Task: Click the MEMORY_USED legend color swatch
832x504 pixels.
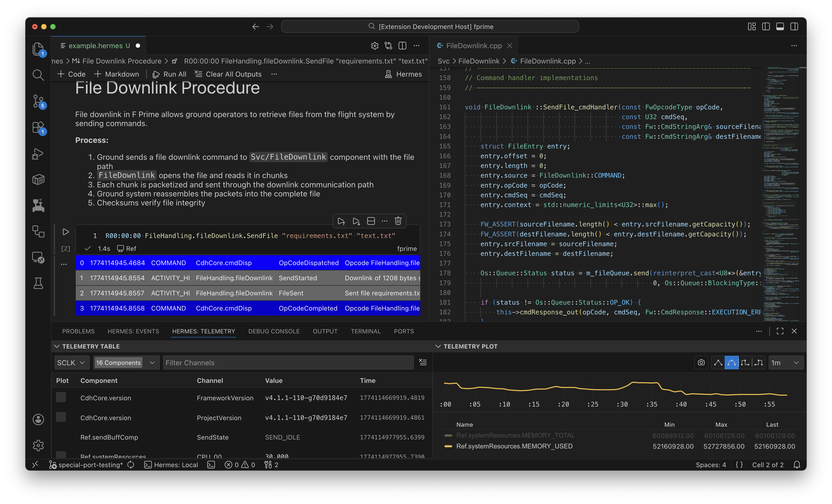Action: (x=448, y=446)
